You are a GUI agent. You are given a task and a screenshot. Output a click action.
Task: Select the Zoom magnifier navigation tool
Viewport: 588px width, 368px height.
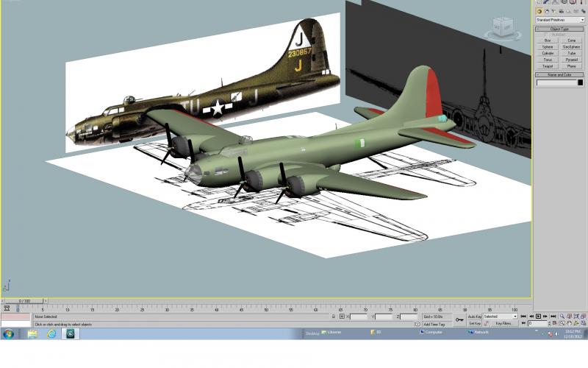pos(562,316)
